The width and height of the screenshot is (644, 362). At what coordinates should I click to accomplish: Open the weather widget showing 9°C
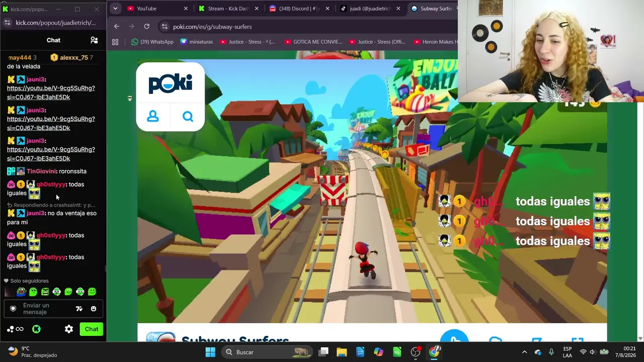(x=33, y=351)
